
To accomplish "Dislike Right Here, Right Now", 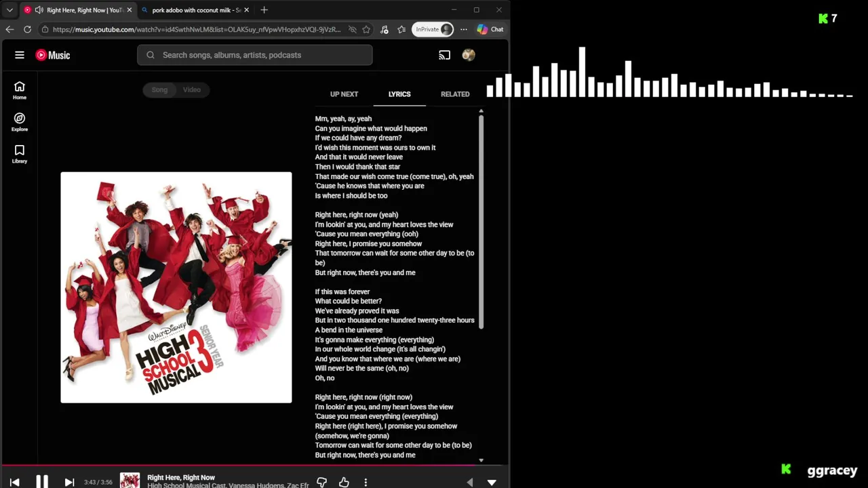I will pos(322,482).
